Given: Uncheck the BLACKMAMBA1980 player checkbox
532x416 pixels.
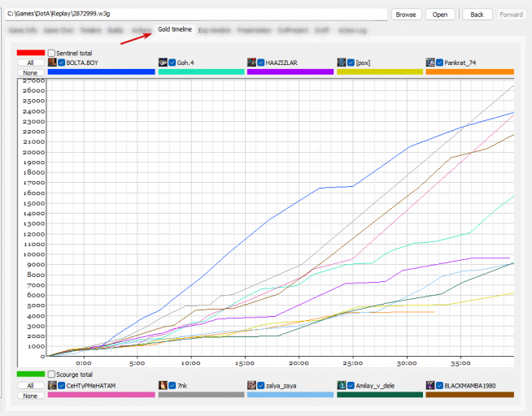Looking at the screenshot, I should point(439,385).
